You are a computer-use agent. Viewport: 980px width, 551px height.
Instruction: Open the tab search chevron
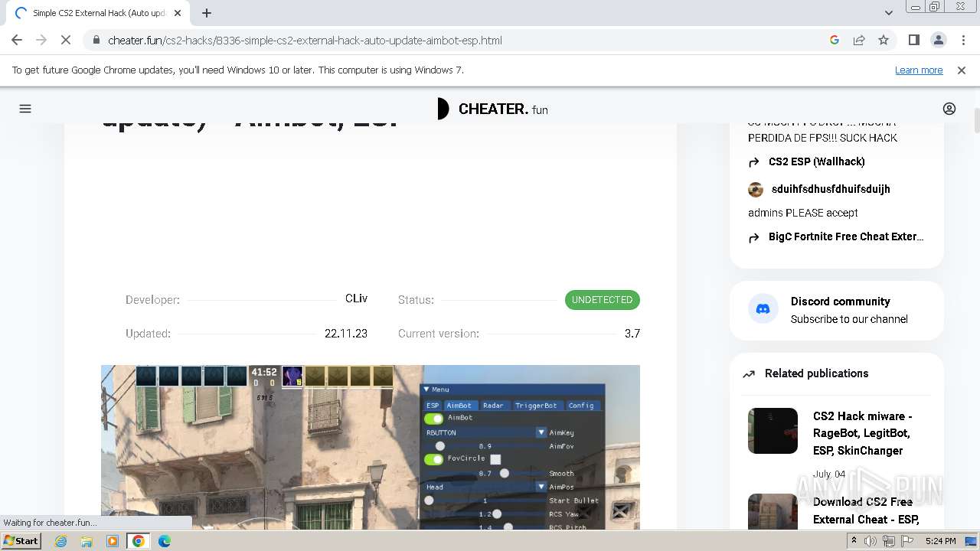[888, 13]
